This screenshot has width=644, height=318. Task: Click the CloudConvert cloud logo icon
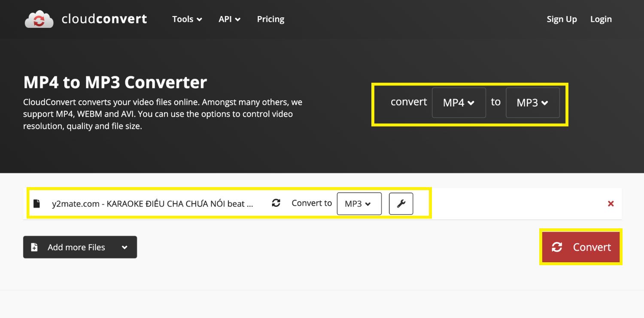pos(39,19)
